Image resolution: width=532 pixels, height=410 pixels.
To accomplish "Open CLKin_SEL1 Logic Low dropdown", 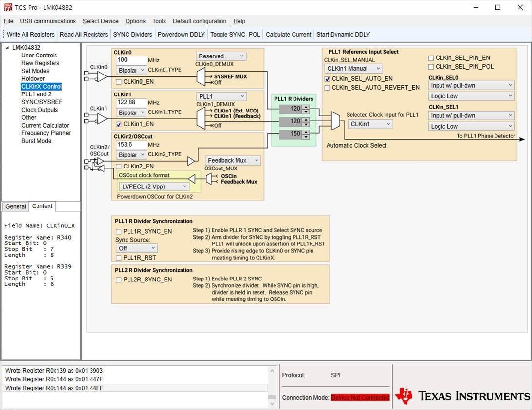I will [471, 126].
